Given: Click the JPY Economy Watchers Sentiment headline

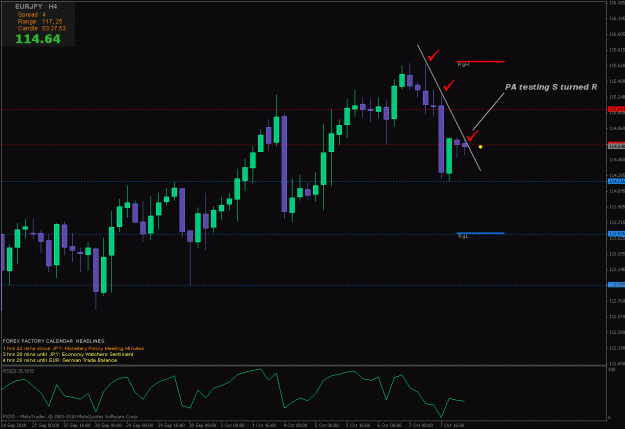Looking at the screenshot, I should (68, 354).
